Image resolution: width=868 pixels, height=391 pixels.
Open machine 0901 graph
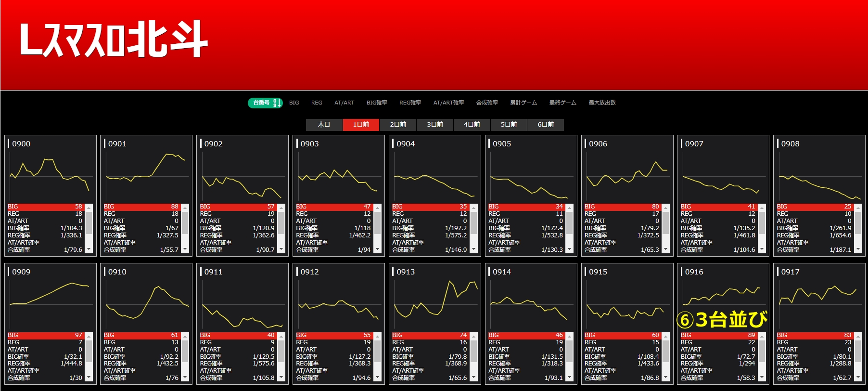pos(147,176)
